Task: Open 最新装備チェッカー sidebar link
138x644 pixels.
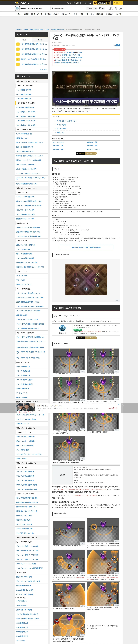Action: pyautogui.click(x=23, y=138)
